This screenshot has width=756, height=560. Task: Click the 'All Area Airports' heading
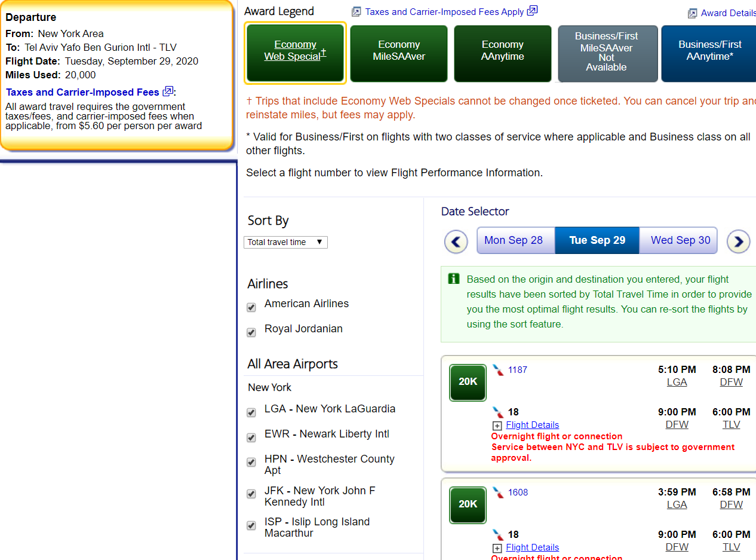293,364
